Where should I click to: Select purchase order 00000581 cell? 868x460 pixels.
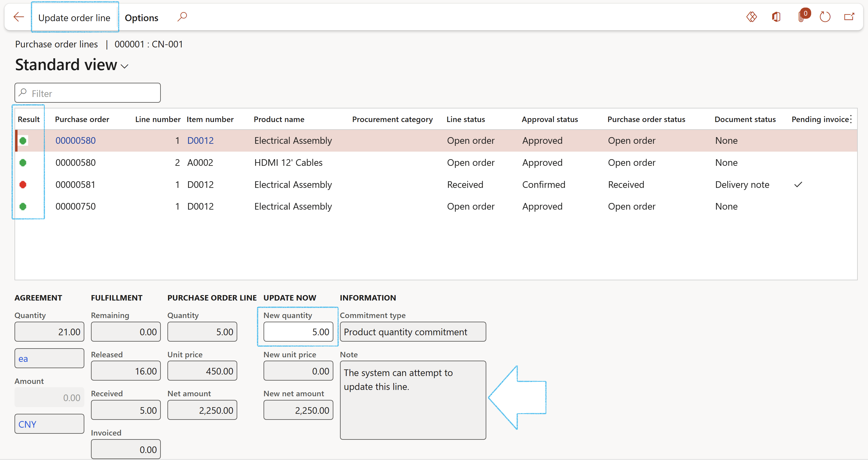click(76, 185)
